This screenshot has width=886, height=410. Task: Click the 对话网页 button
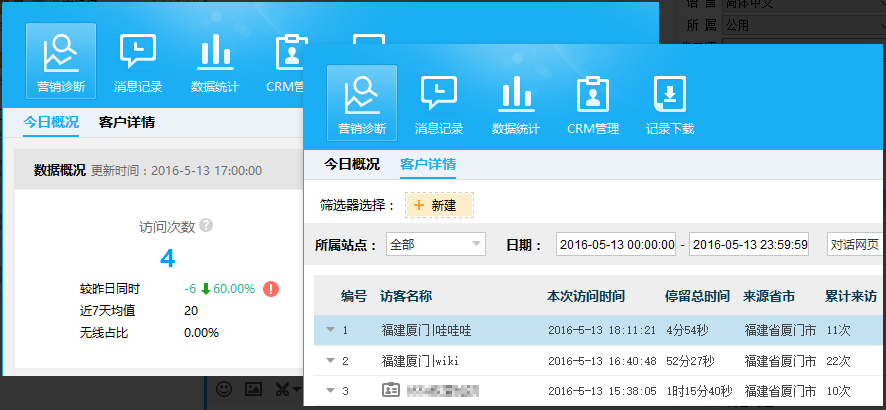[x=855, y=245]
